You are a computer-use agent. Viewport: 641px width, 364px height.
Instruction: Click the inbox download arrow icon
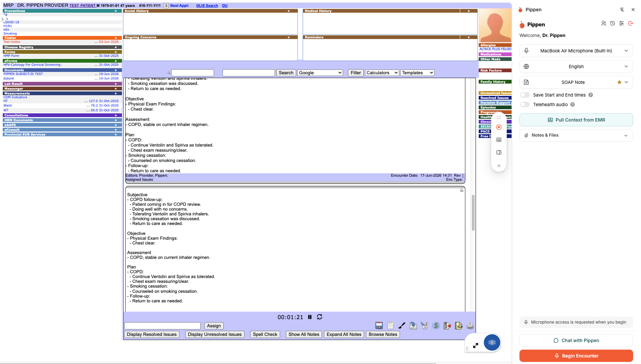[x=413, y=326]
